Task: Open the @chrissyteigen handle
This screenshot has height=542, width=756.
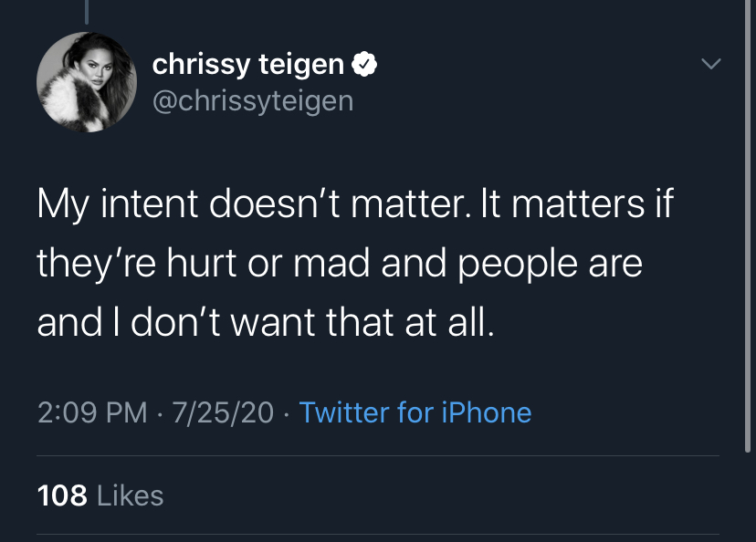Action: [252, 100]
